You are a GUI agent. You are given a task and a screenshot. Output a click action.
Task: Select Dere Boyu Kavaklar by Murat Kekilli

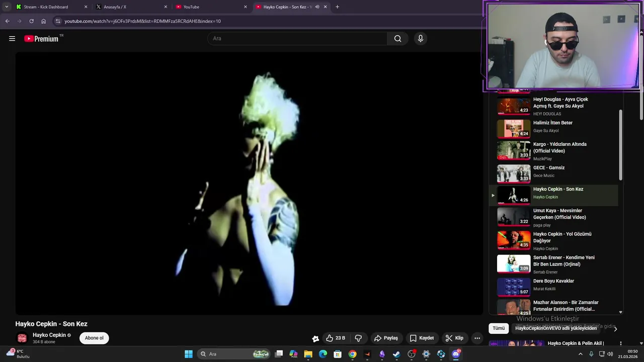(x=553, y=281)
